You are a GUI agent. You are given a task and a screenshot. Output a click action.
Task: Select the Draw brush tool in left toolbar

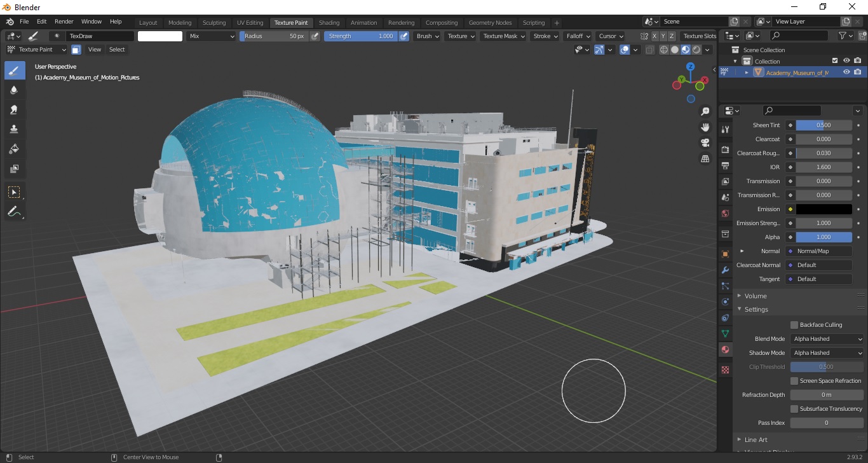15,71
